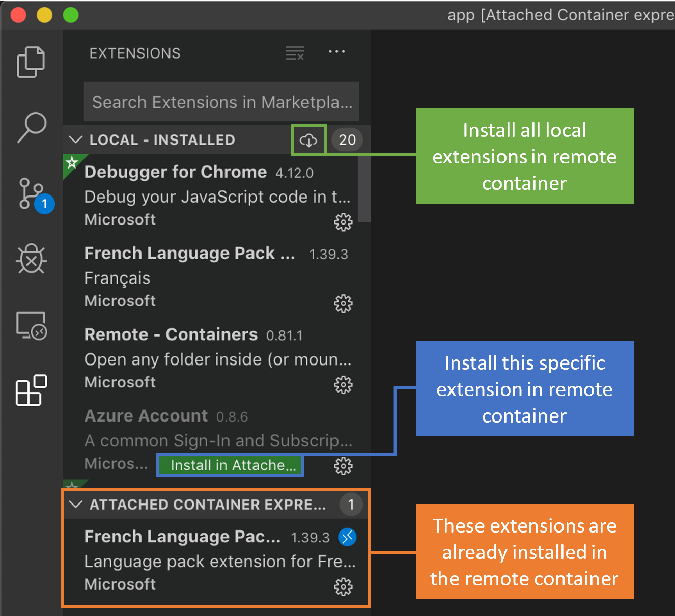This screenshot has height=616, width=675.
Task: Open settings gear for French Language Pack
Action: coord(344,303)
